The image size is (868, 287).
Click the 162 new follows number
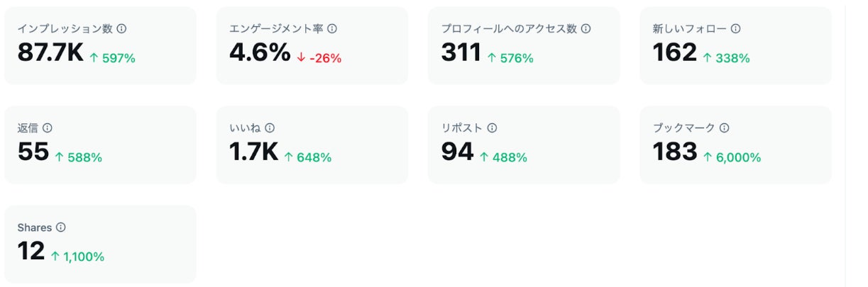tap(675, 52)
